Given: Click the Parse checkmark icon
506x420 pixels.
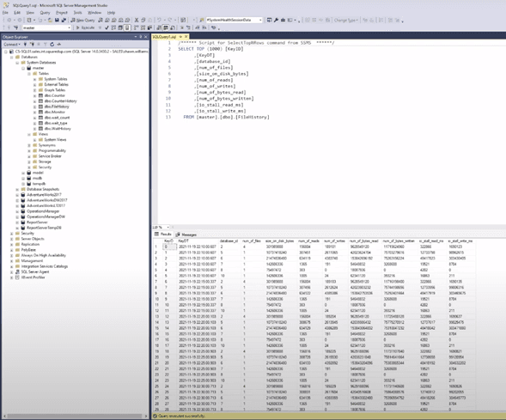Looking at the screenshot, I should 107,27.
